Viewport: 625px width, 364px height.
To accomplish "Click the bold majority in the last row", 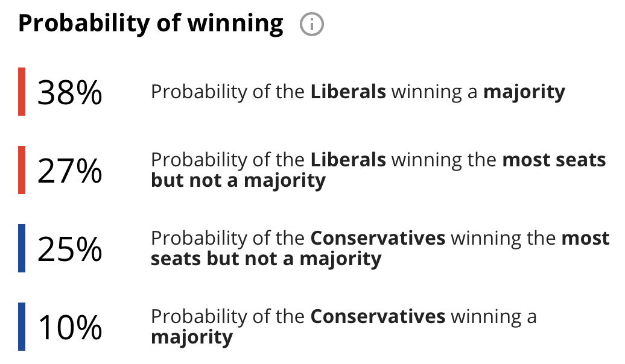I will [x=192, y=338].
